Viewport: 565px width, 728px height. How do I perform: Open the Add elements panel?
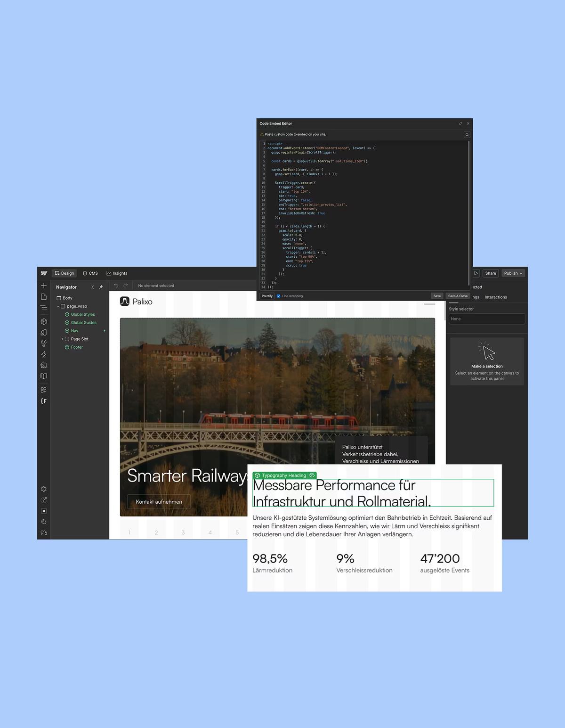point(44,286)
